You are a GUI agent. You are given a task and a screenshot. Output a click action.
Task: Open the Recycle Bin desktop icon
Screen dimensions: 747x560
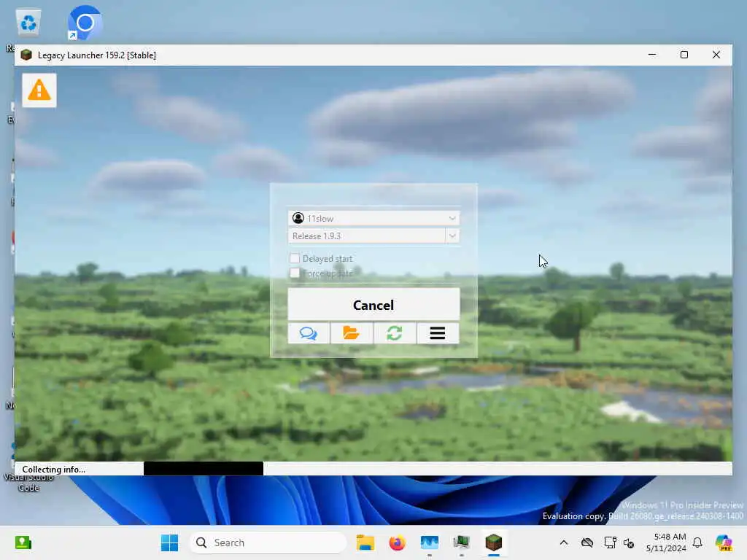coord(28,23)
